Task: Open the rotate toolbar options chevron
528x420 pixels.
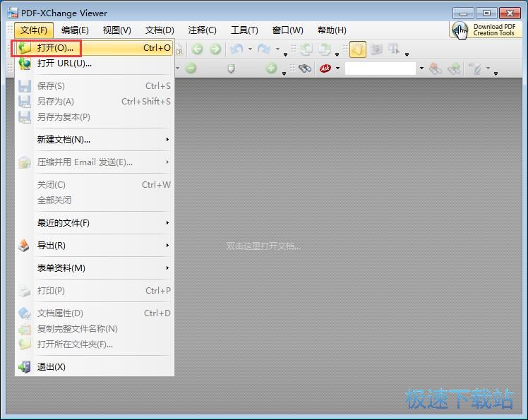Action: pos(337,54)
